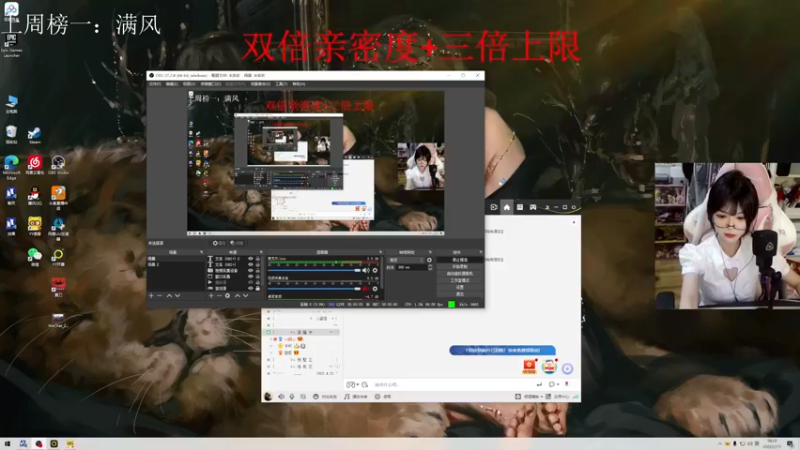Open the green WeChat desktop icon
Screen dimensions: 800x450
35,256
